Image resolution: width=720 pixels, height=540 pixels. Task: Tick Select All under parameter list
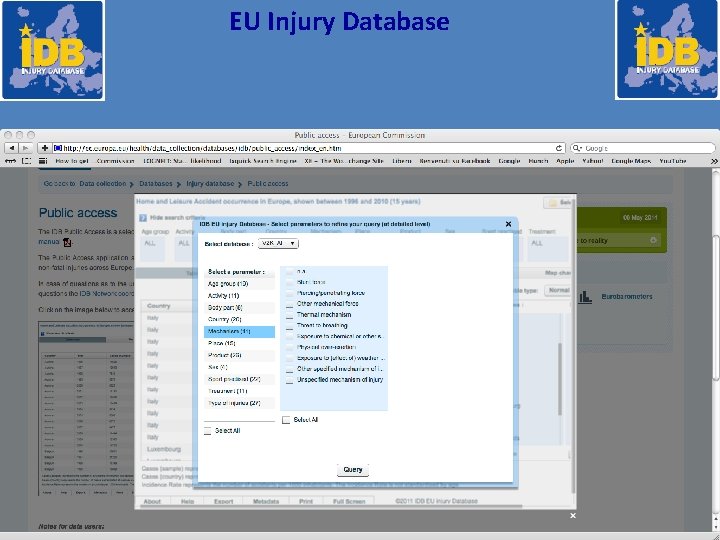click(x=208, y=431)
